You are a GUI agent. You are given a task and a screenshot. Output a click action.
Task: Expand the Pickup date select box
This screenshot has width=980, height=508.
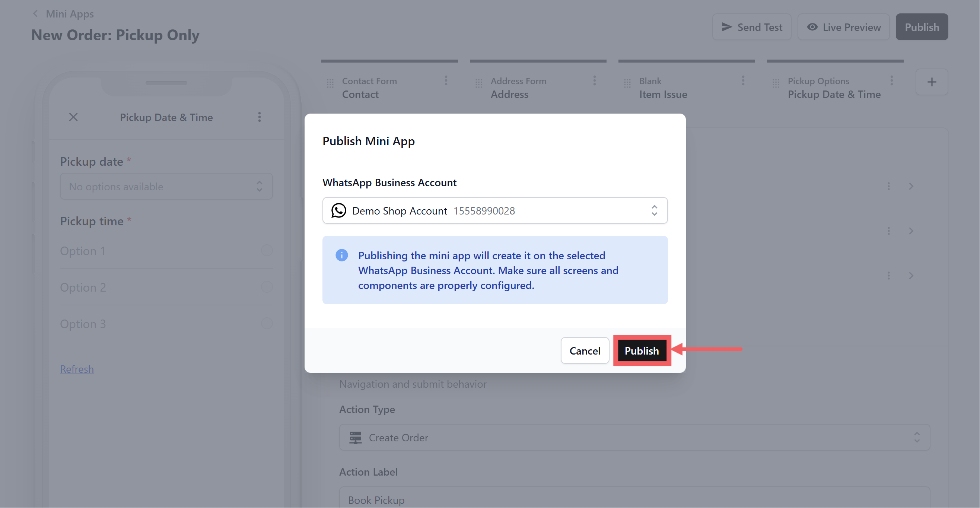[166, 187]
